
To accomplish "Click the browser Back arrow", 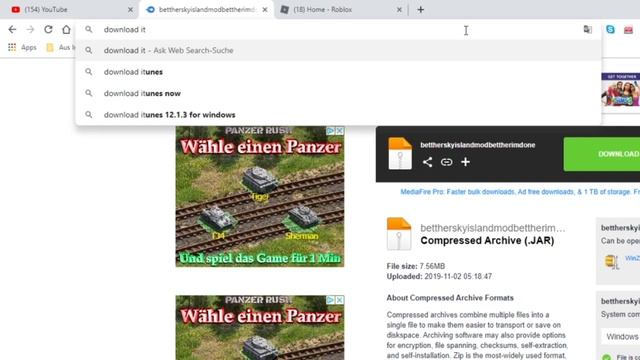I will (x=12, y=29).
